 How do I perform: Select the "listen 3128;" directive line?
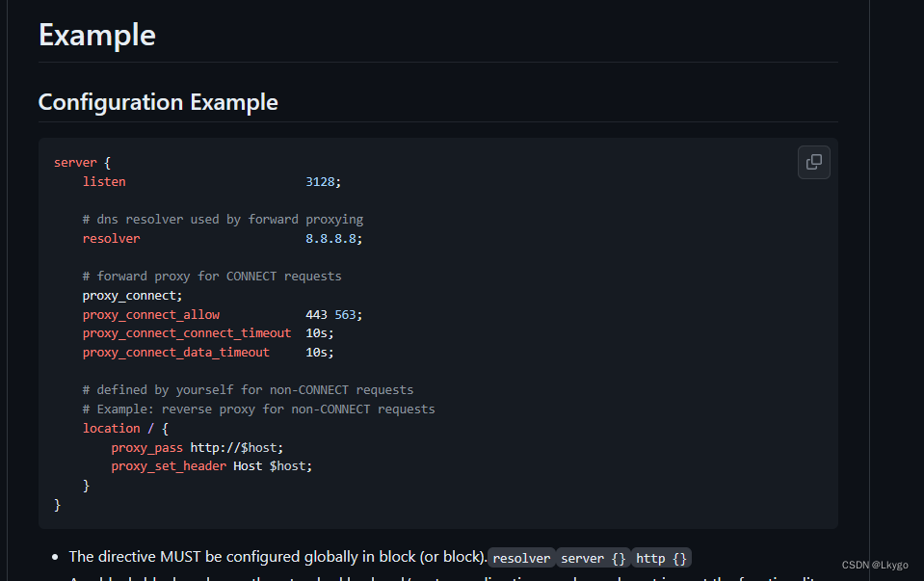tap(212, 181)
